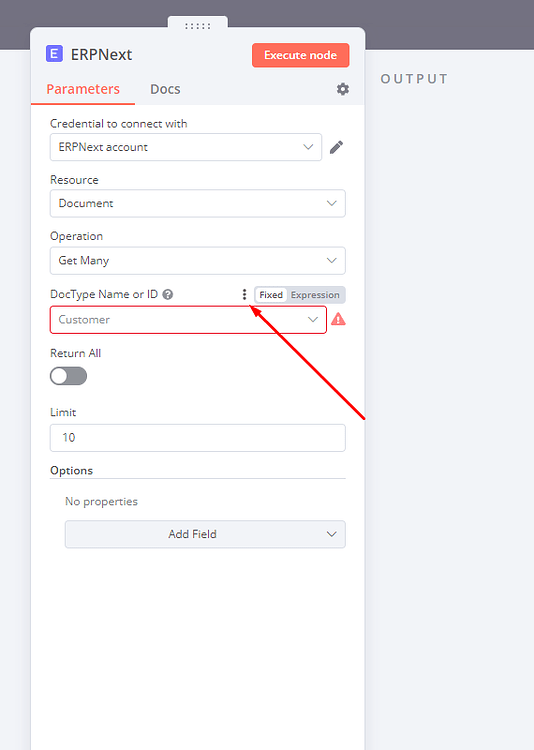This screenshot has width=534, height=750.
Task: Grab the panel drag handle dots
Action: tap(198, 26)
